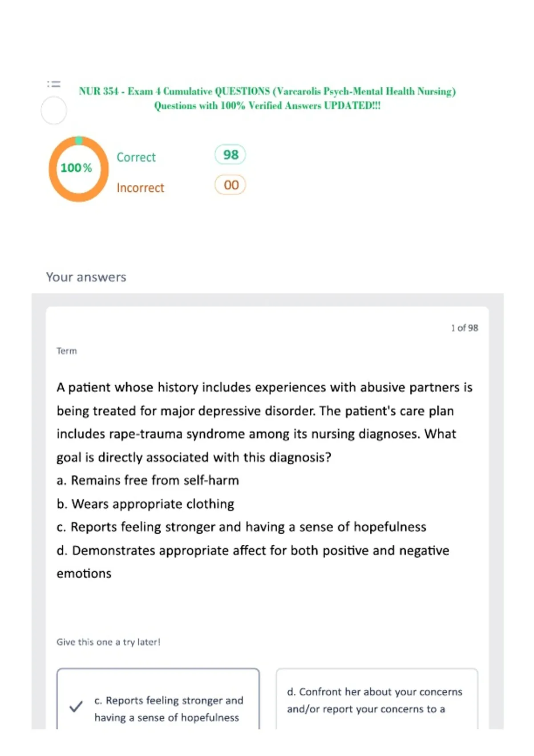Click option a. Remains free from self-harm
The width and height of the screenshot is (534, 756).
(148, 480)
